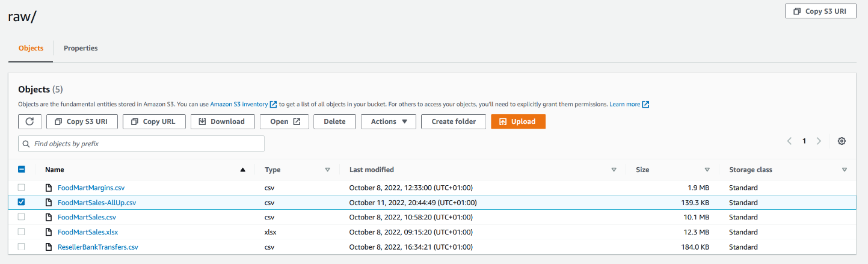This screenshot has width=868, height=264.
Task: Sort by Name column arrow
Action: point(242,170)
